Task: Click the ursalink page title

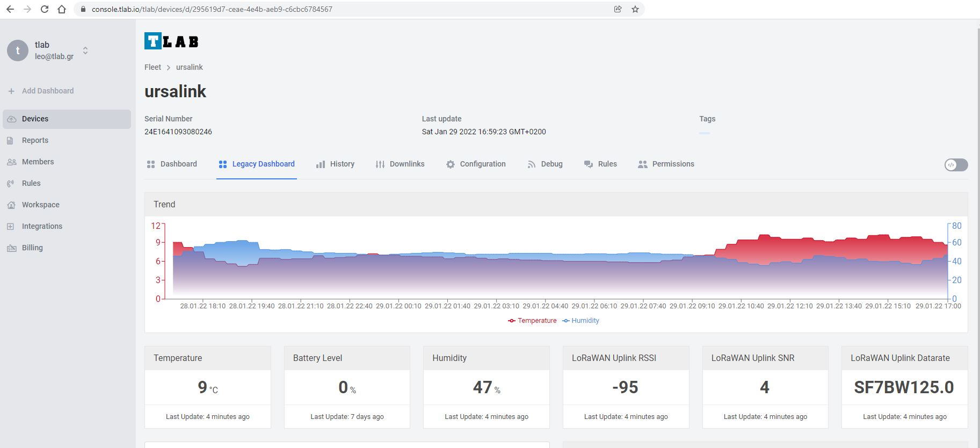Action: point(176,91)
